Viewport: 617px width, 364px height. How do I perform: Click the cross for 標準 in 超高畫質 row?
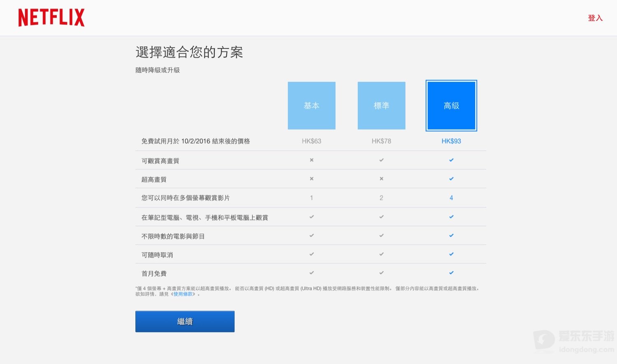(381, 179)
